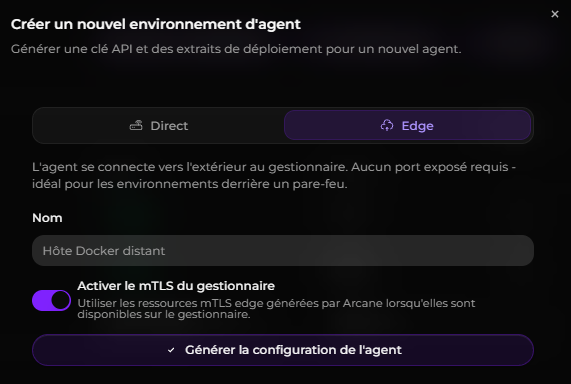Click the 'Utiliser les ressources mTLS edge' description
This screenshot has width=571, height=384.
(x=276, y=309)
